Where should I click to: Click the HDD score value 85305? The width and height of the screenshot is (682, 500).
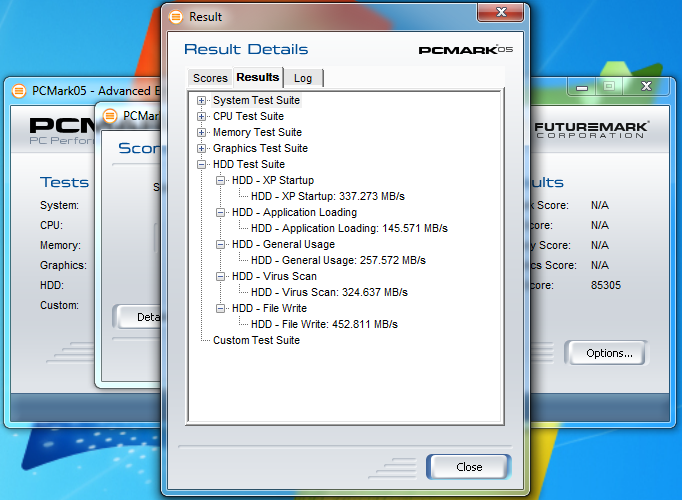coord(605,285)
